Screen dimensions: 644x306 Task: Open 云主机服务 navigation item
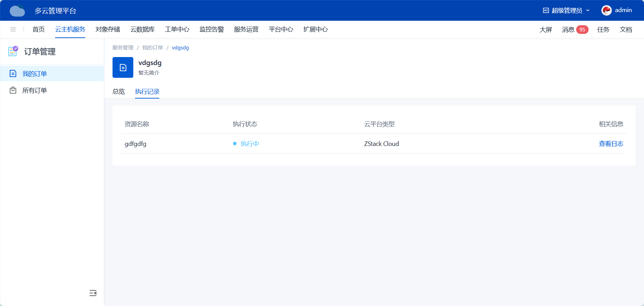[x=70, y=29]
